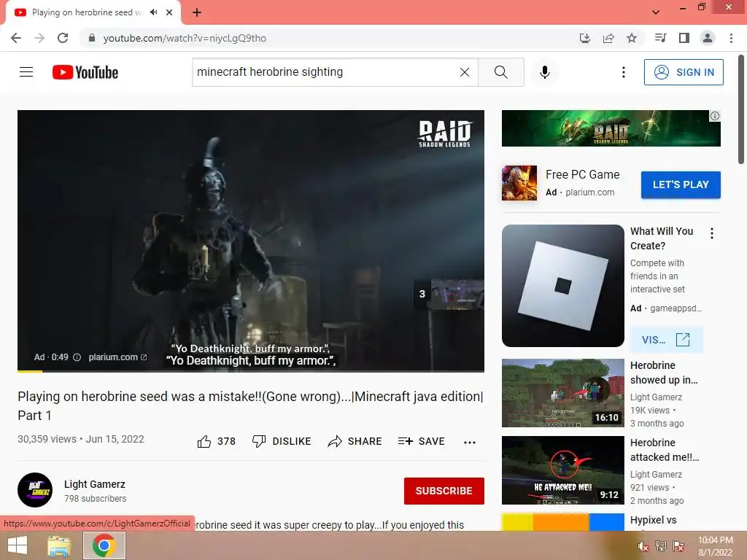Click the up-next video preview numbered 3

[x=449, y=294]
